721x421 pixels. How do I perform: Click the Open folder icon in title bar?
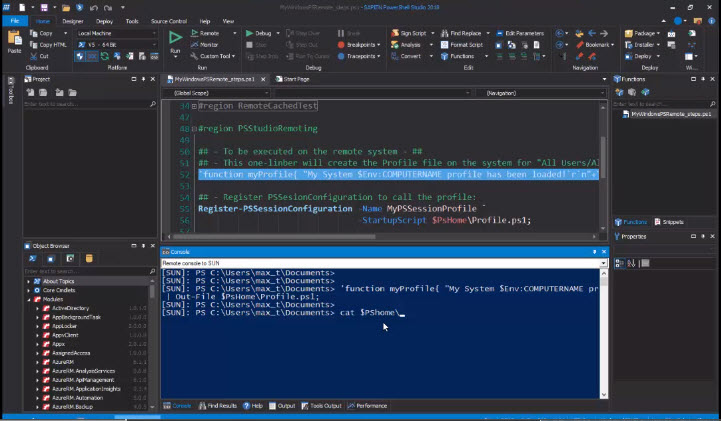point(66,7)
